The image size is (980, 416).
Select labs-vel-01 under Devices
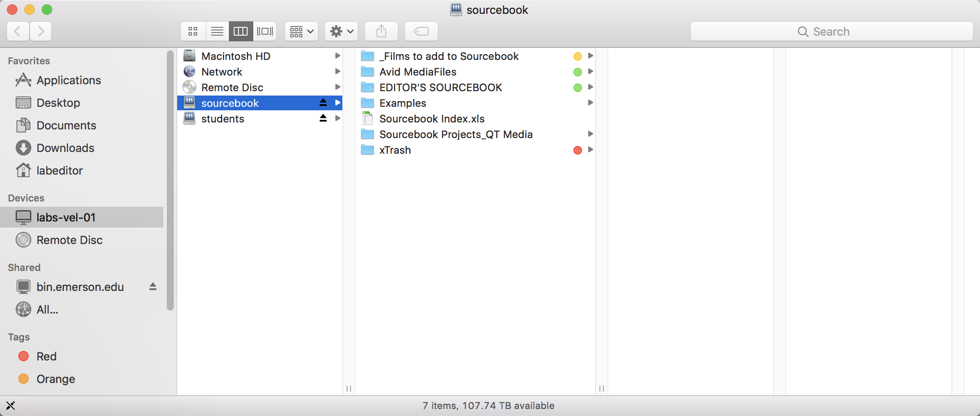click(82, 217)
